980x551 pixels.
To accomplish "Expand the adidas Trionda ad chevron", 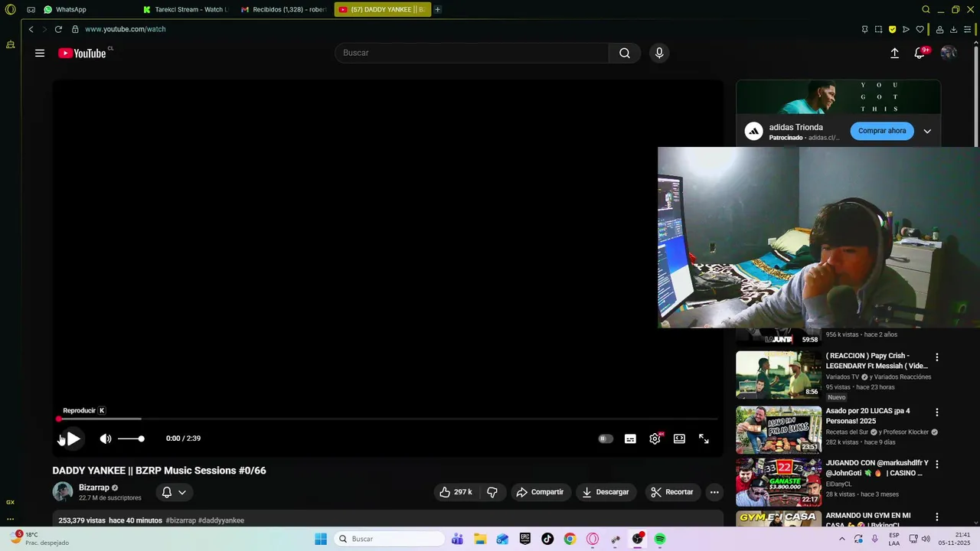I will pos(927,131).
